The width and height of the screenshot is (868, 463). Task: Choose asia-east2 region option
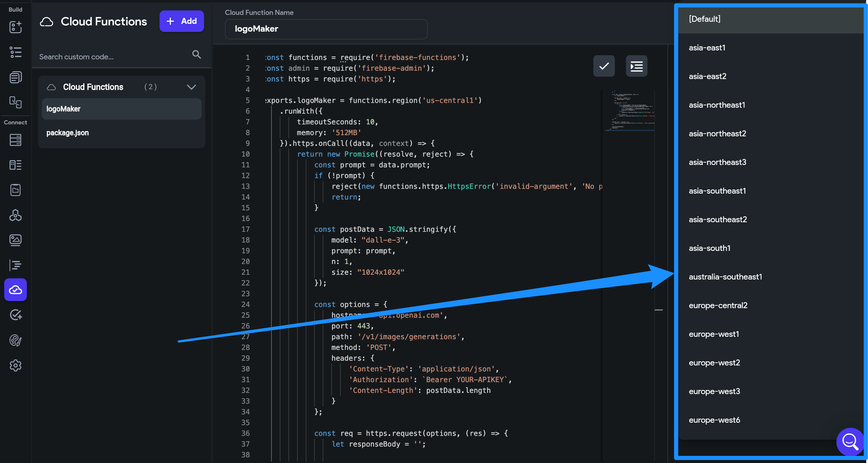771,76
